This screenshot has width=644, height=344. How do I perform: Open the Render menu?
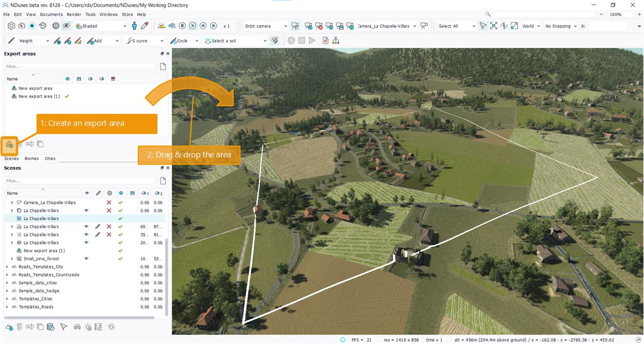(x=74, y=14)
